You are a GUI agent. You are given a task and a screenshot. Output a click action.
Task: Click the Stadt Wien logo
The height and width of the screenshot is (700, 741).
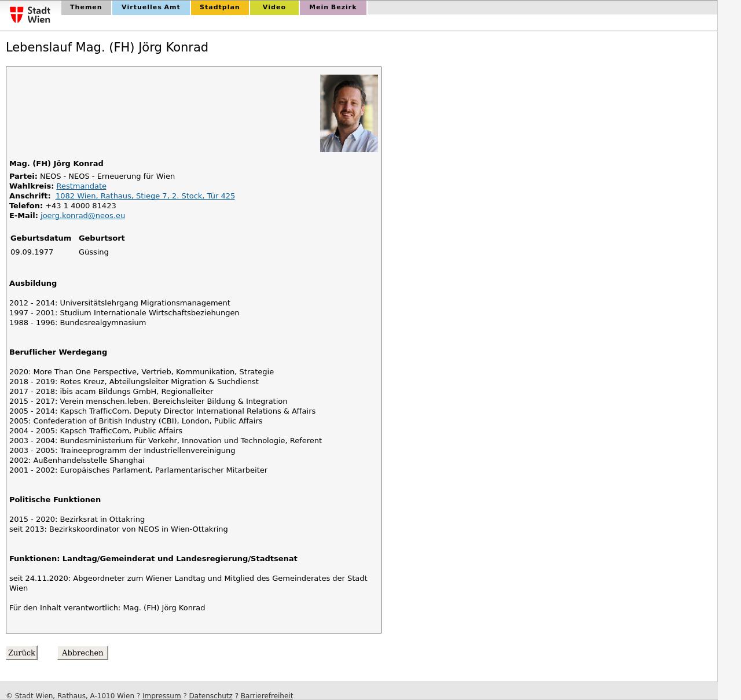click(x=30, y=15)
